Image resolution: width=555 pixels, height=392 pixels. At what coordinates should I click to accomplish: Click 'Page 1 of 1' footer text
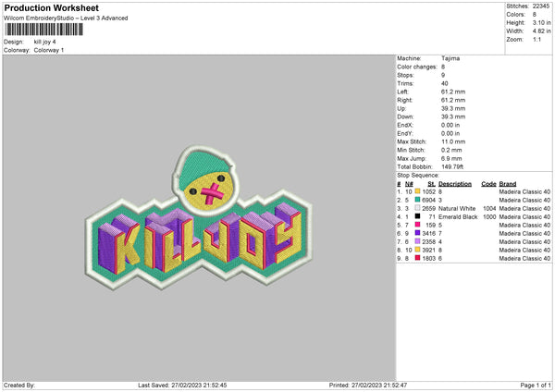click(x=536, y=386)
